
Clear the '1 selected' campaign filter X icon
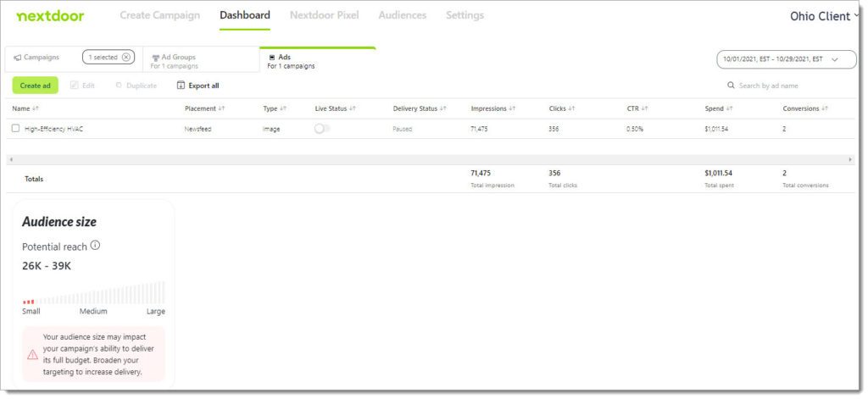[x=126, y=57]
